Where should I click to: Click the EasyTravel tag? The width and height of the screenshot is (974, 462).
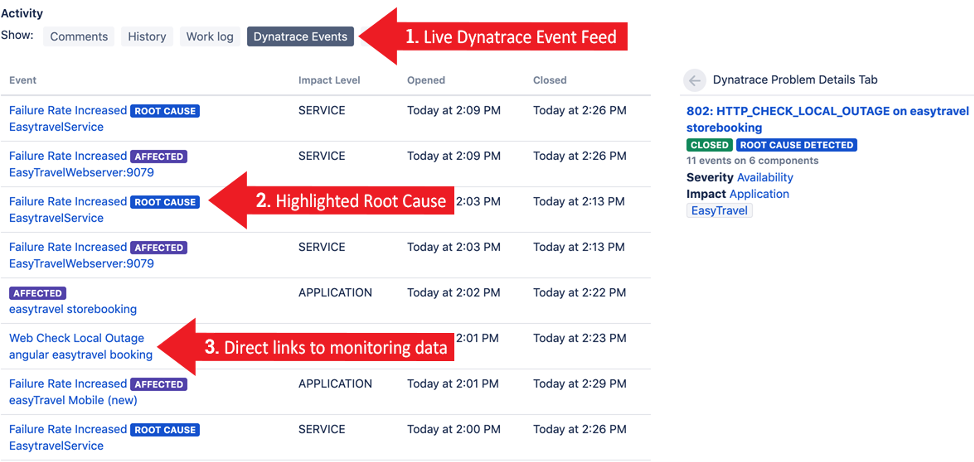point(719,211)
